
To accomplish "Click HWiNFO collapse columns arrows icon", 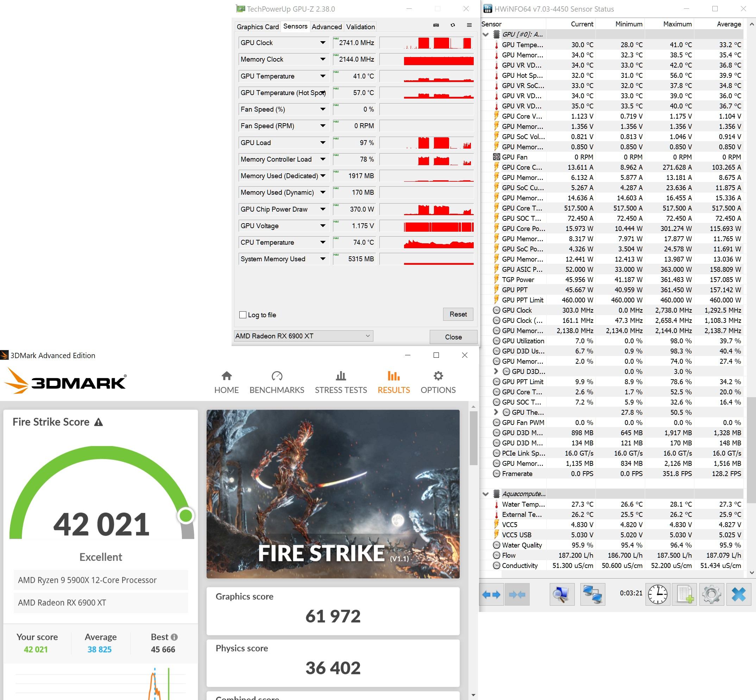I will (517, 594).
